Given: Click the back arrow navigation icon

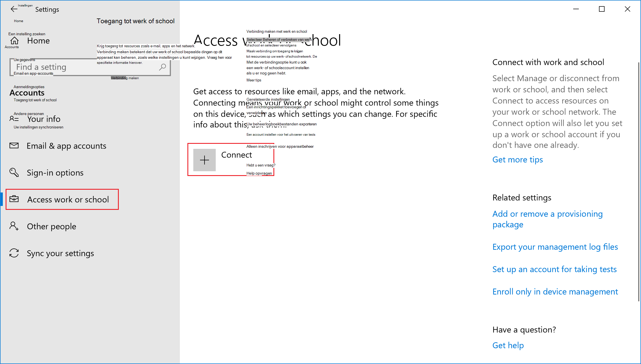Looking at the screenshot, I should click(x=13, y=9).
